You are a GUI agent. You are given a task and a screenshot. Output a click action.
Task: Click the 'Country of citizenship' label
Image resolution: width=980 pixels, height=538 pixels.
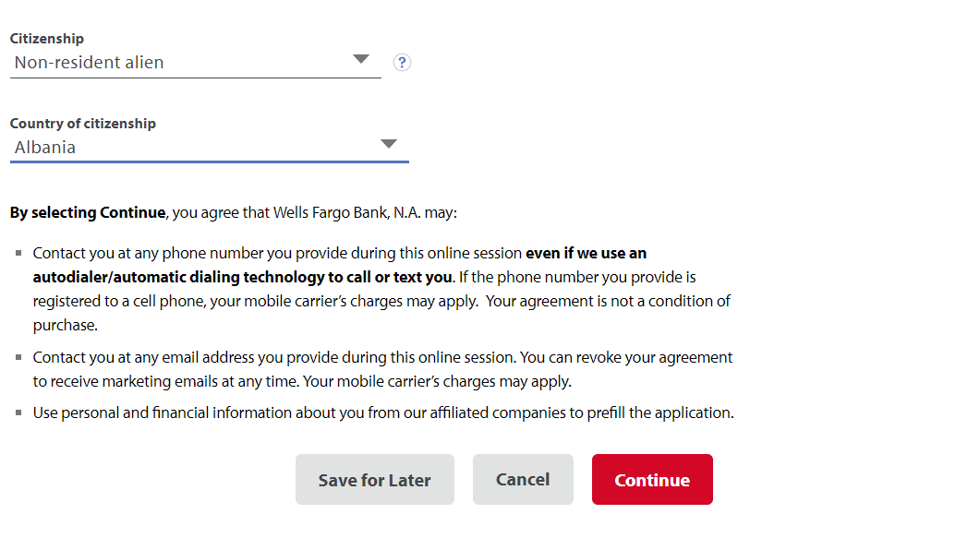83,124
